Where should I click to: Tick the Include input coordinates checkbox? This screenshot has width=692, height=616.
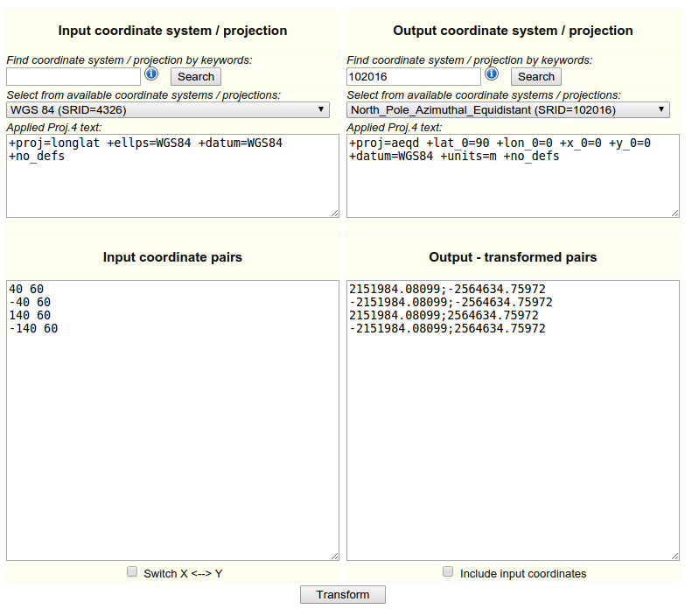click(448, 572)
